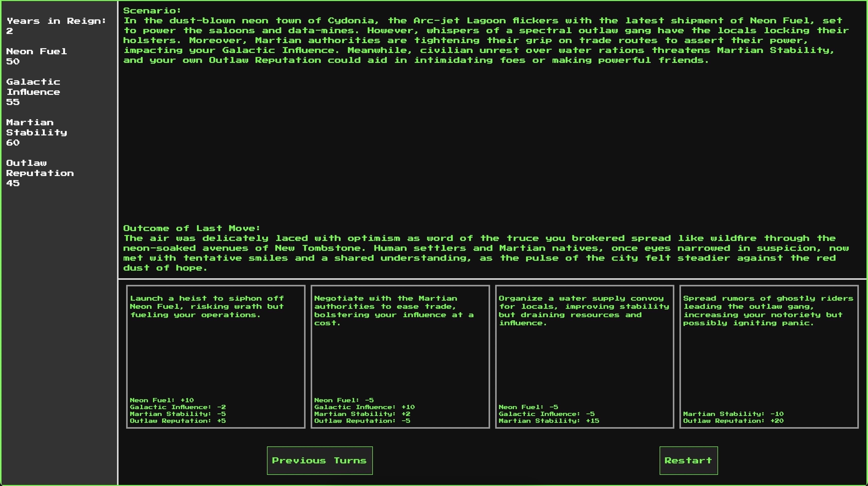This screenshot has height=486, width=868.
Task: Click the Scenario heading text
Action: click(x=152, y=10)
